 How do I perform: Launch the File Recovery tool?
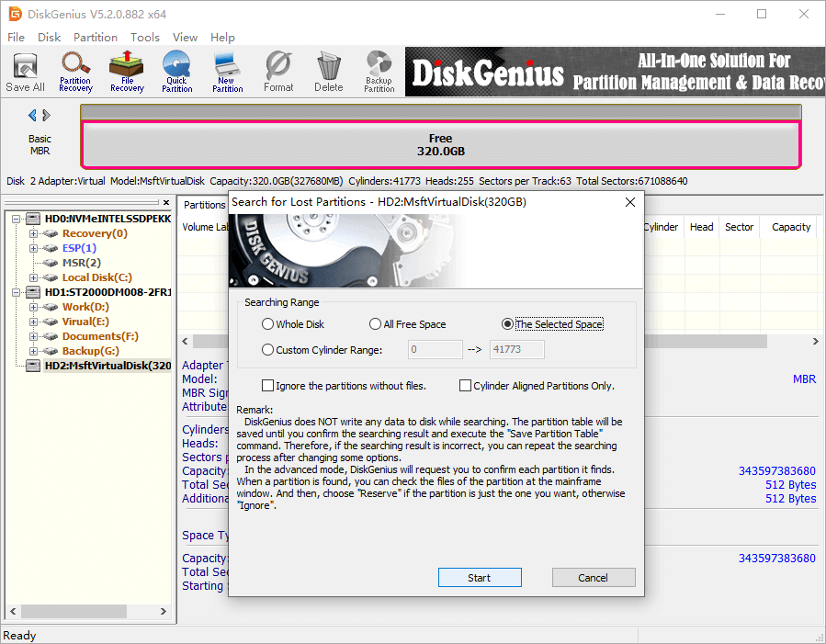tap(127, 72)
